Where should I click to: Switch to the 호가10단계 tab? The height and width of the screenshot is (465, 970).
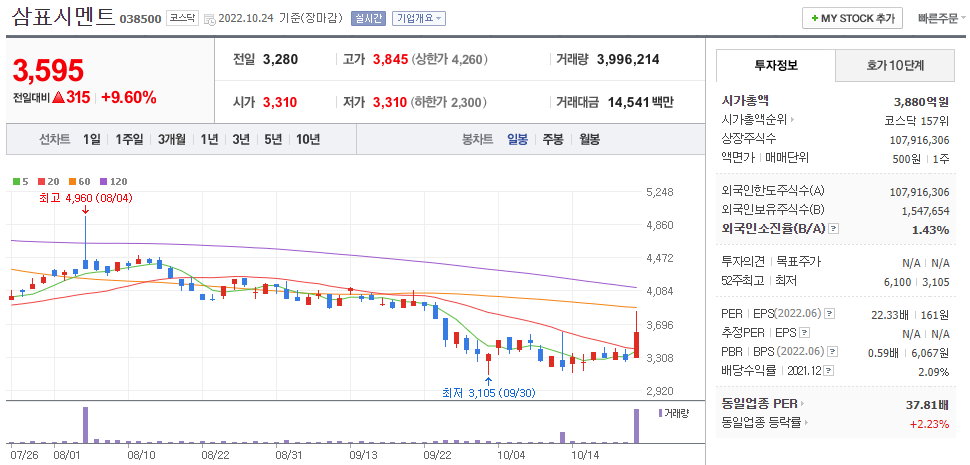point(895,66)
